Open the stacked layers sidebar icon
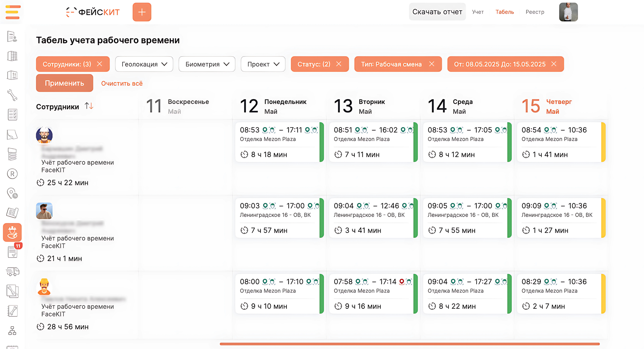Viewport: 644px width, 349px height. coord(12,154)
